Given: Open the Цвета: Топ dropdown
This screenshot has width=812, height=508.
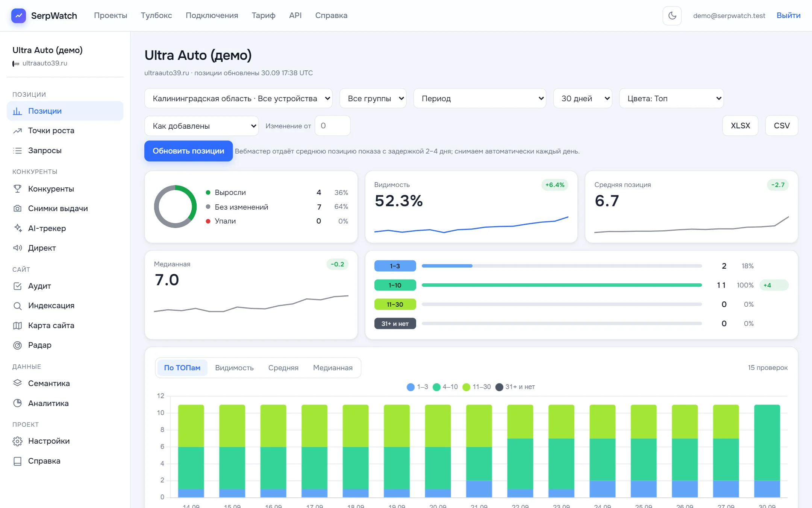Looking at the screenshot, I should [671, 99].
